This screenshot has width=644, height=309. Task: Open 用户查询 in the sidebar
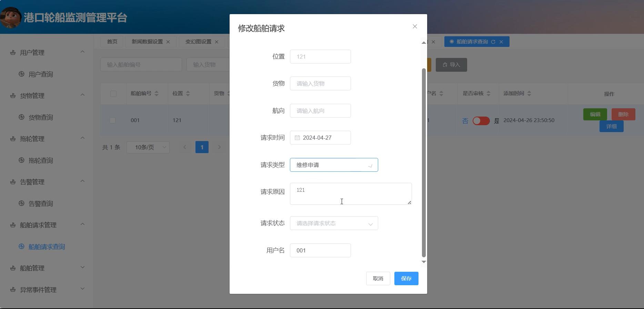(41, 74)
